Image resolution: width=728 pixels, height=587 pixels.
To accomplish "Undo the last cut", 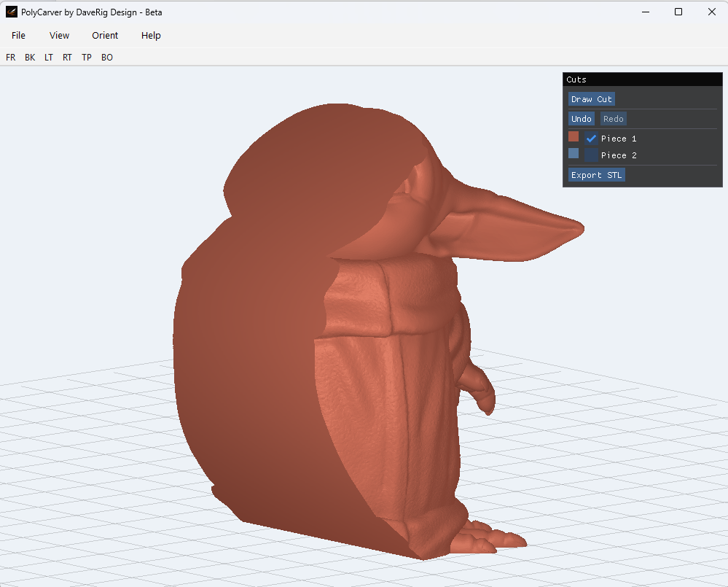I will 582,118.
